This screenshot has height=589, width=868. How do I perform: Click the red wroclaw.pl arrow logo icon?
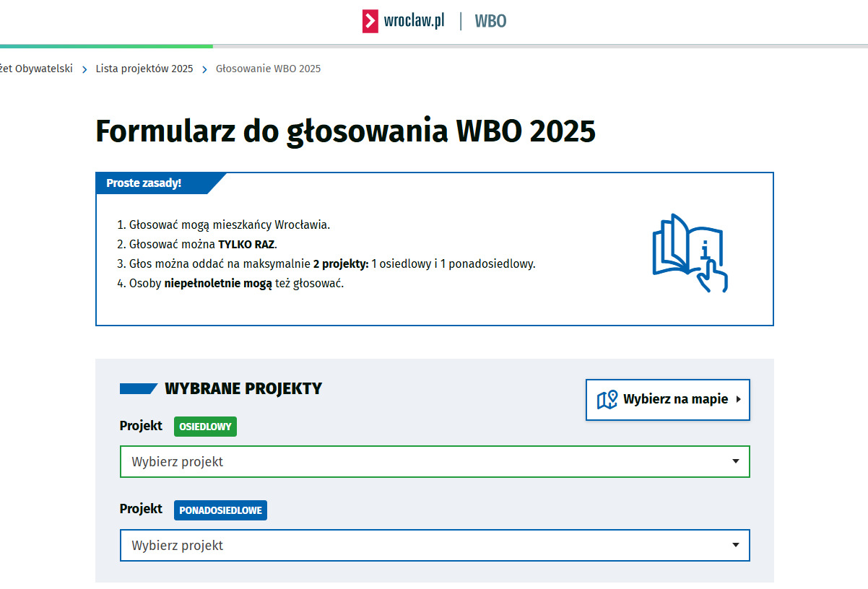point(370,22)
